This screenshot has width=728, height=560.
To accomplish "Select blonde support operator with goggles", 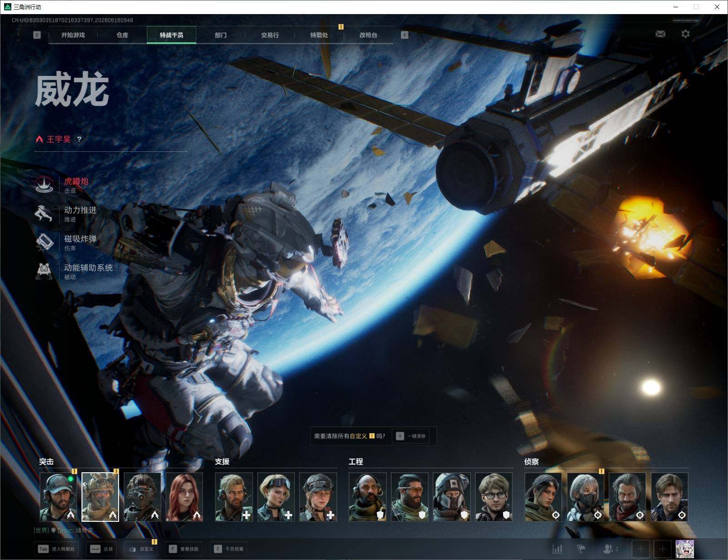I will coord(276,497).
